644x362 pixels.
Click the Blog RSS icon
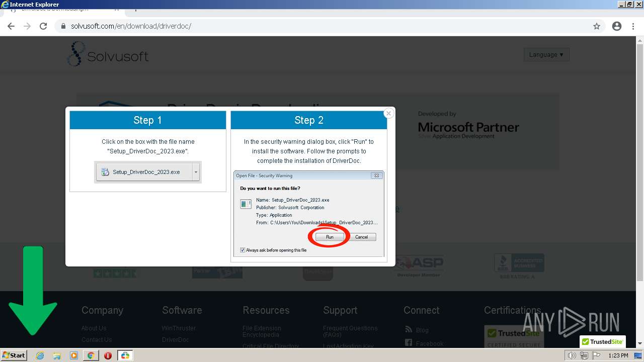click(x=409, y=329)
